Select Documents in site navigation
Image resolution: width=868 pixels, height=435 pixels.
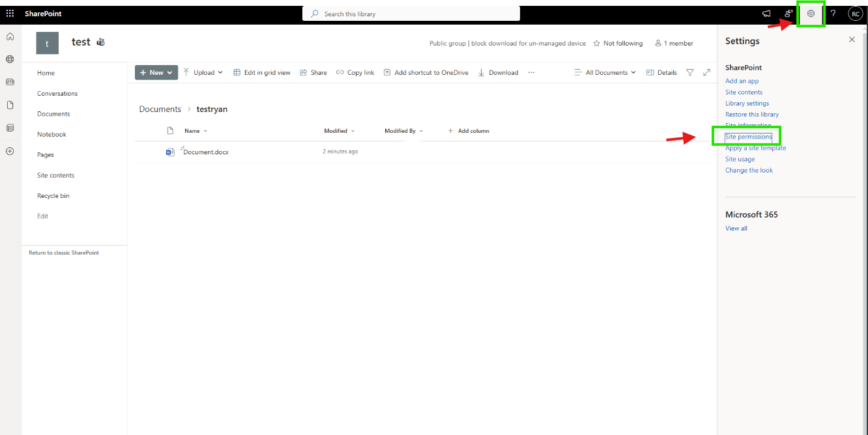coord(53,114)
